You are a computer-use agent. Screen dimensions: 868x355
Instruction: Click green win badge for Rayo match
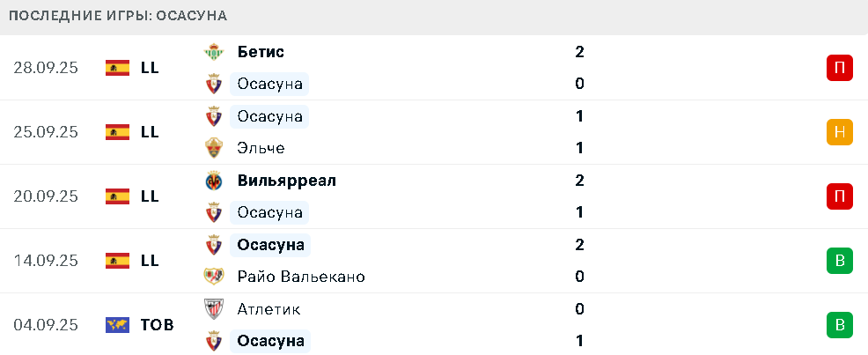(840, 261)
